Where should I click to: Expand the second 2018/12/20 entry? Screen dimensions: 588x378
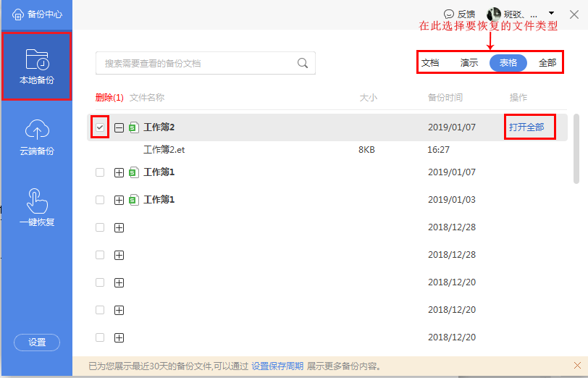click(x=119, y=310)
